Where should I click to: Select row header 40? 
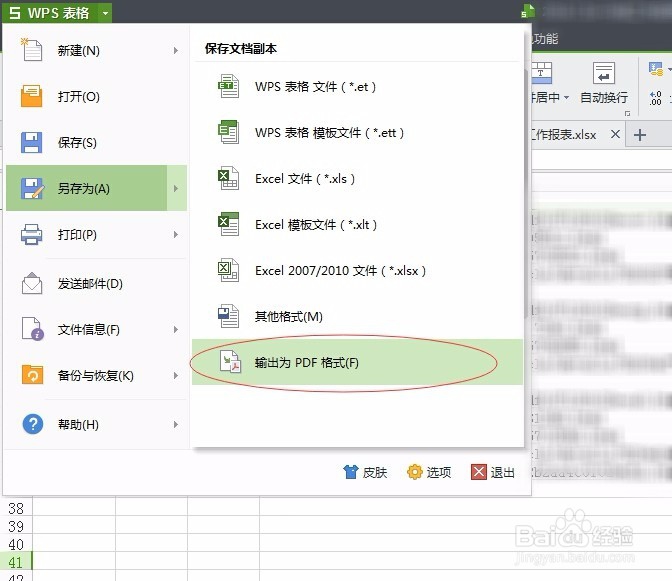pyautogui.click(x=16, y=545)
